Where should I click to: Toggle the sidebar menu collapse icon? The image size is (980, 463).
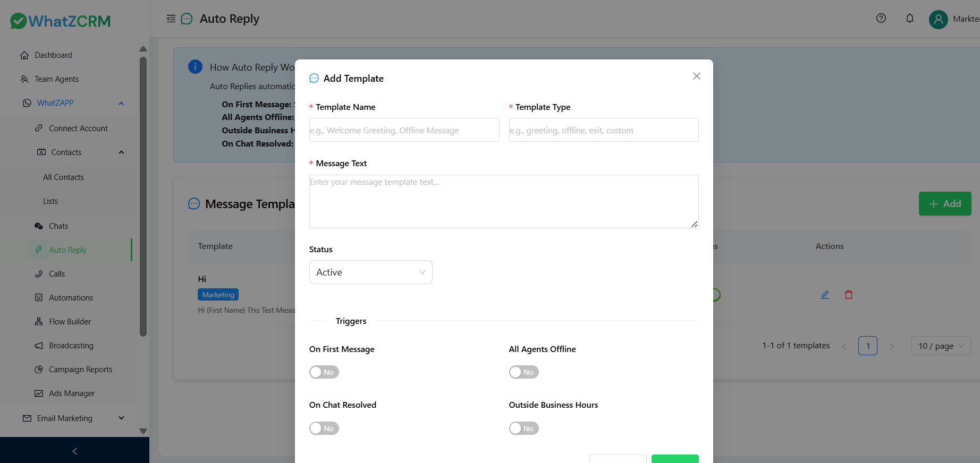click(171, 19)
